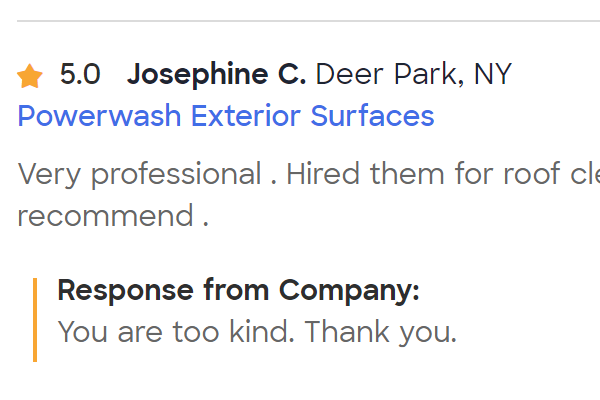Click the 5.0 rating score
The height and width of the screenshot is (400, 600).
tap(80, 75)
